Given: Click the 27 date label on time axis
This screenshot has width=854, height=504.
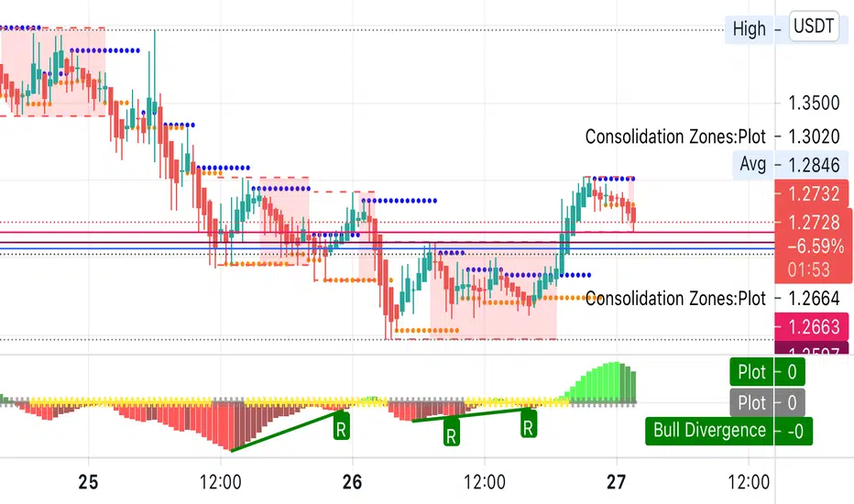Looking at the screenshot, I should tap(616, 482).
